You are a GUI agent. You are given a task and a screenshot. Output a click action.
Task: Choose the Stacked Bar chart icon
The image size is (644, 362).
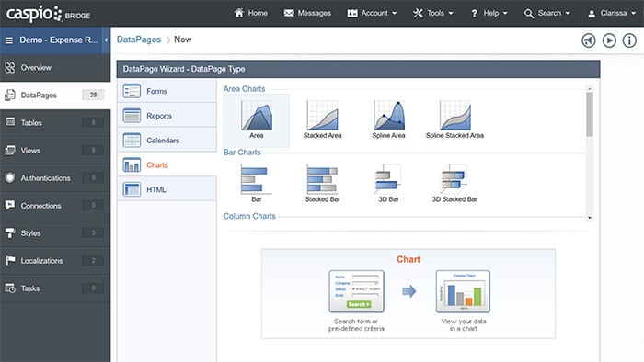click(322, 179)
